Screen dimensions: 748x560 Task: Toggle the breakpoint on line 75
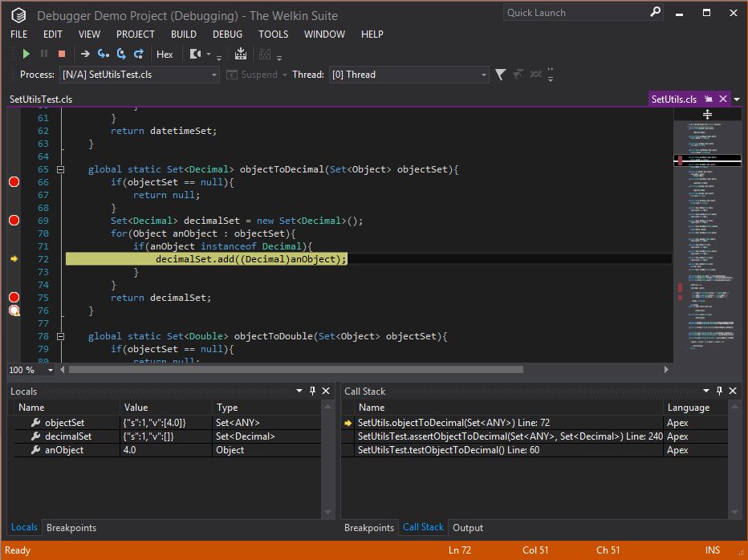(x=14, y=297)
